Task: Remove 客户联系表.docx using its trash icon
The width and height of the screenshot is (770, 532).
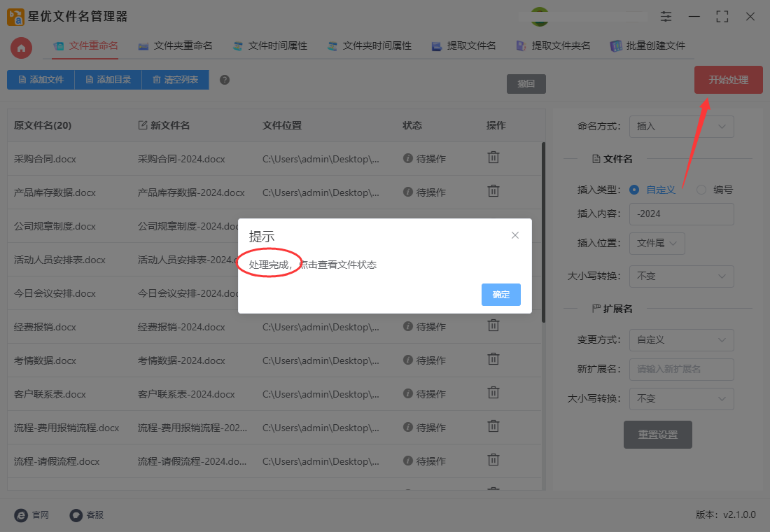Action: [x=493, y=393]
